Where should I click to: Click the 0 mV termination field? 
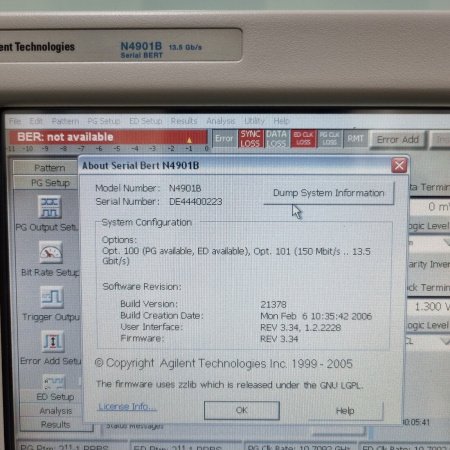430,207
